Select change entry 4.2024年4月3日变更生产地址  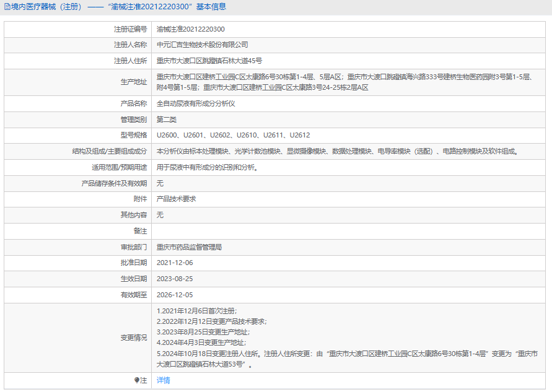pos(201,342)
